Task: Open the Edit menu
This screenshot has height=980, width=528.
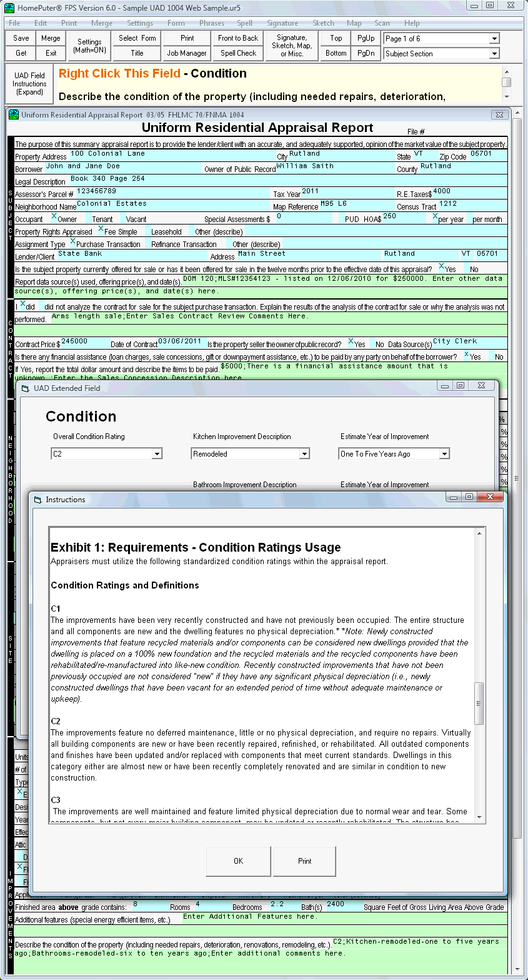Action: pyautogui.click(x=41, y=23)
